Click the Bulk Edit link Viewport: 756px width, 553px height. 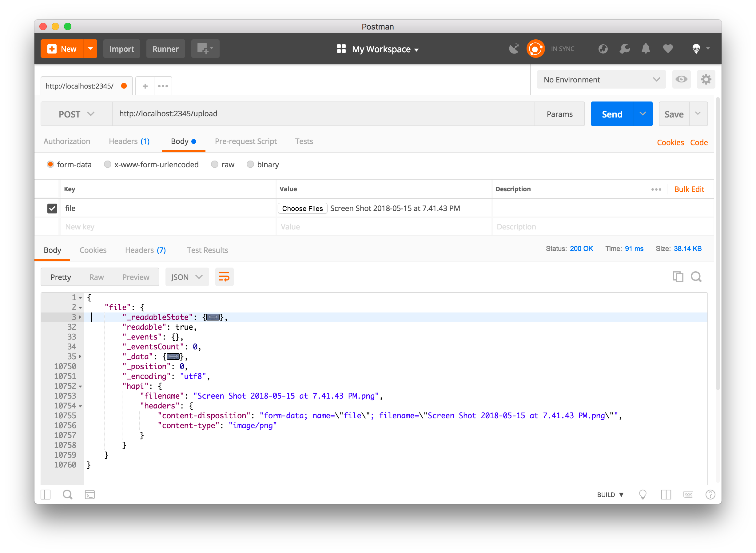coord(689,189)
